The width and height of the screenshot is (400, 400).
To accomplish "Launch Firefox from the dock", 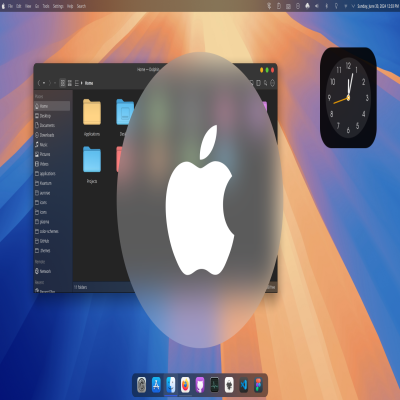I will tap(185, 385).
